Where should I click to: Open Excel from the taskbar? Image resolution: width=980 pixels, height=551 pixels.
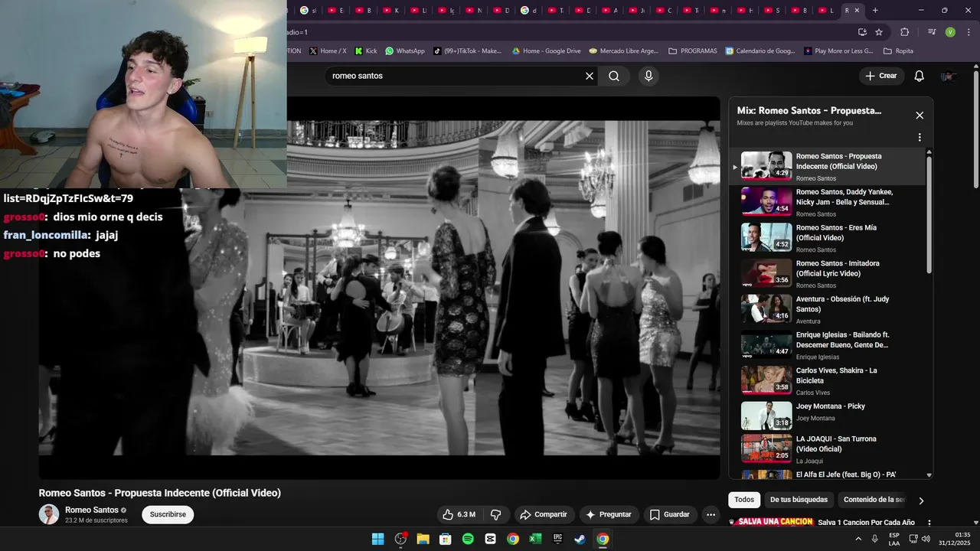point(535,539)
